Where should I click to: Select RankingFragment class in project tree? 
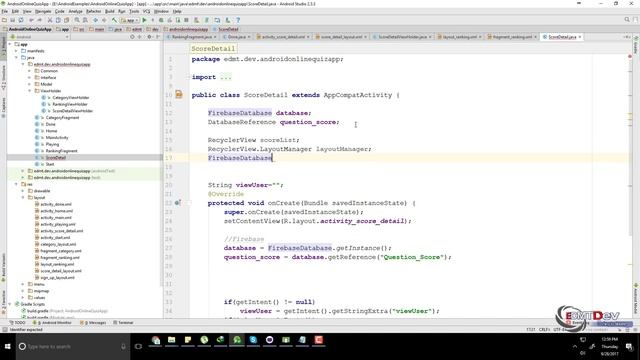(61, 151)
